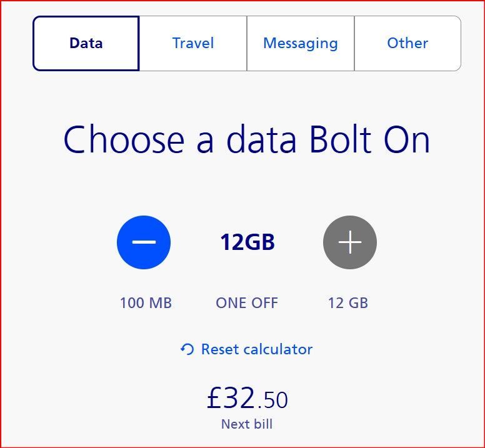Click the ONE OFF label
The width and height of the screenshot is (485, 448).
tap(247, 303)
